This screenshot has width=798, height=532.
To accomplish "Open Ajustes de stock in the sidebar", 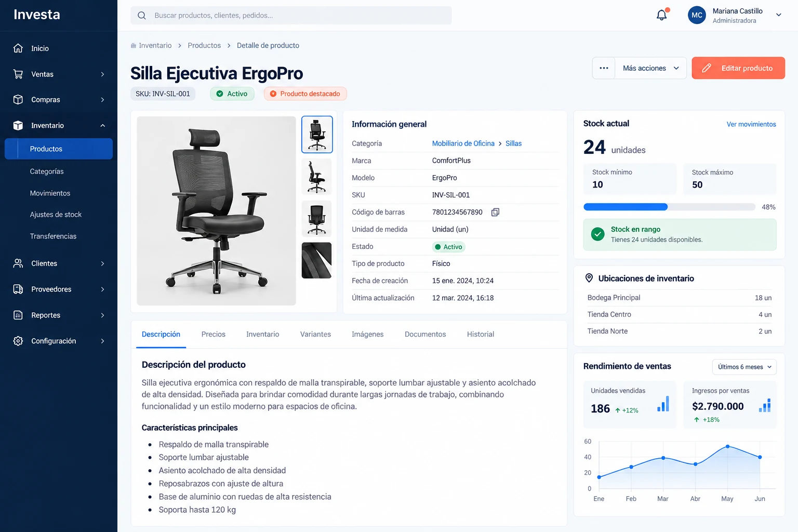I will click(56, 215).
